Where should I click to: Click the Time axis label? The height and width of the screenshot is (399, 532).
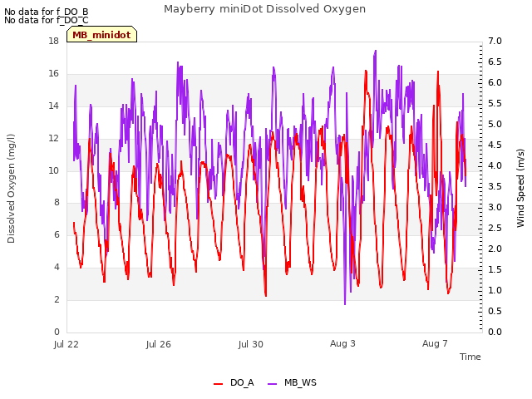(x=470, y=357)
